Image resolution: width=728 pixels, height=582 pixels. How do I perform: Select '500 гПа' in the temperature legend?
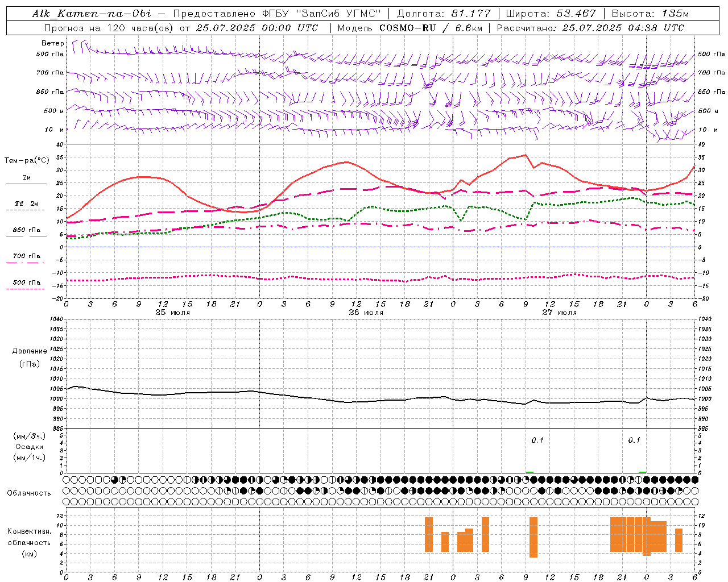[x=27, y=282]
